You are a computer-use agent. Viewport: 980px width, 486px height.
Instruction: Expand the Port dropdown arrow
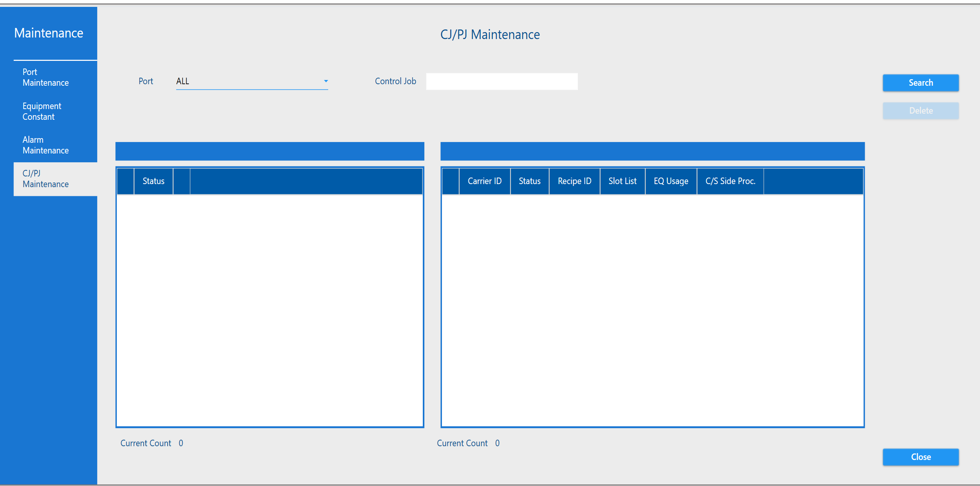326,81
